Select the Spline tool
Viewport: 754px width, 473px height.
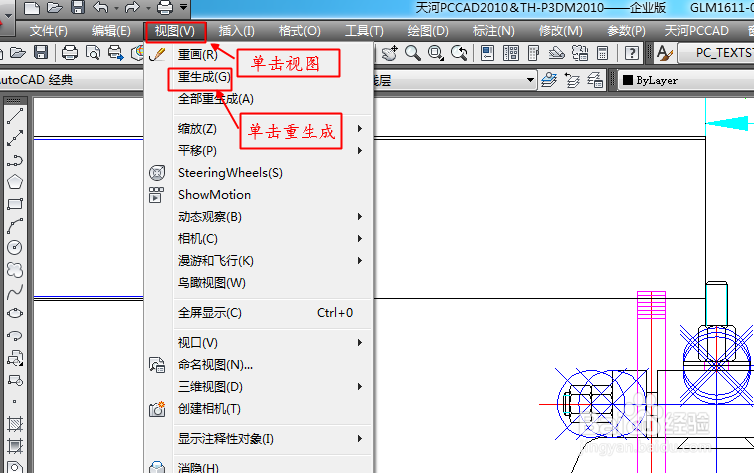(x=15, y=292)
